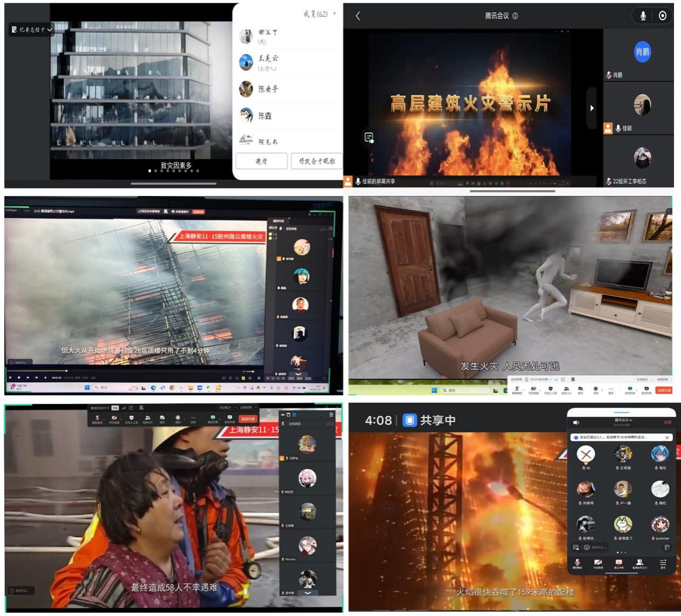Click the red end sharing button

click(248, 419)
